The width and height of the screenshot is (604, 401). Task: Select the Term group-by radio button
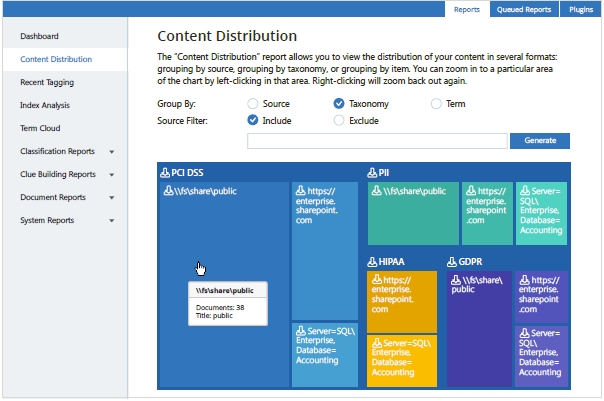(435, 104)
